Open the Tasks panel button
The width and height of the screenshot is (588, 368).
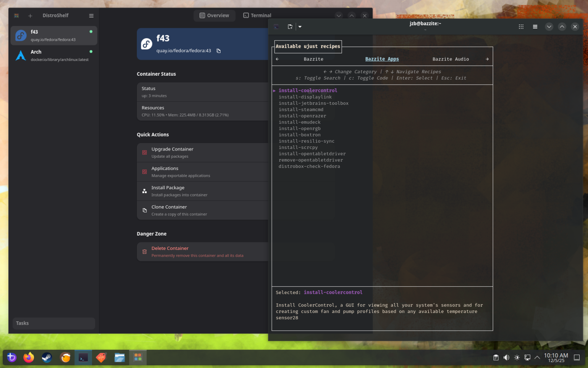tap(54, 323)
